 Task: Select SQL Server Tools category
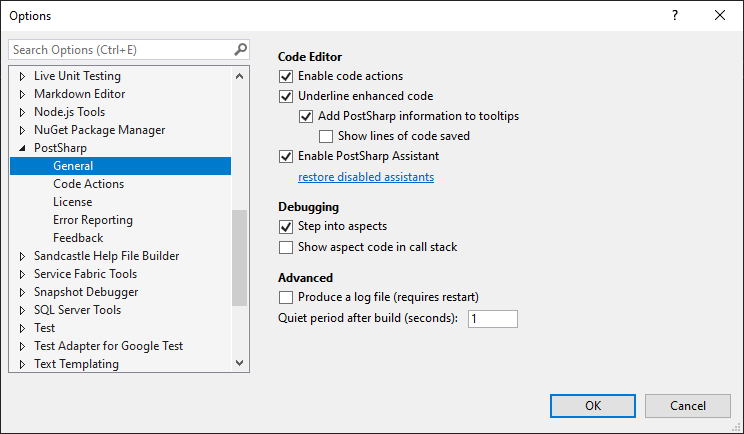point(77,310)
